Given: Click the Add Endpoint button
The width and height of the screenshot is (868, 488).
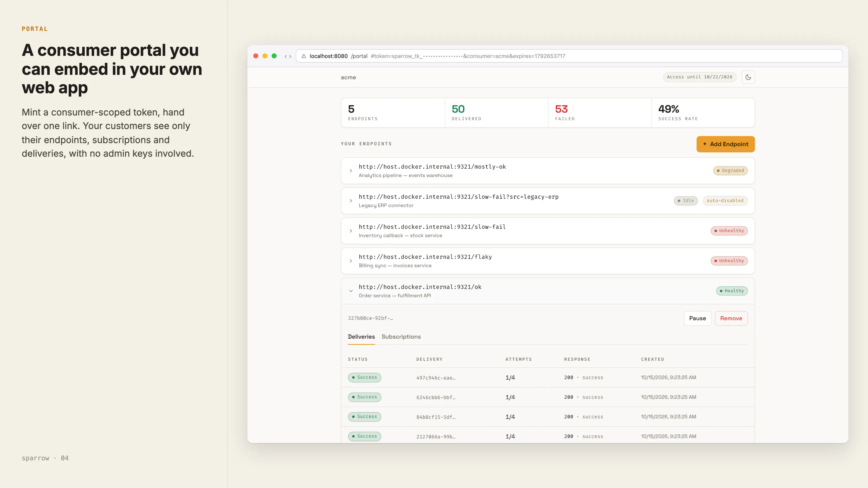Looking at the screenshot, I should (x=726, y=144).
